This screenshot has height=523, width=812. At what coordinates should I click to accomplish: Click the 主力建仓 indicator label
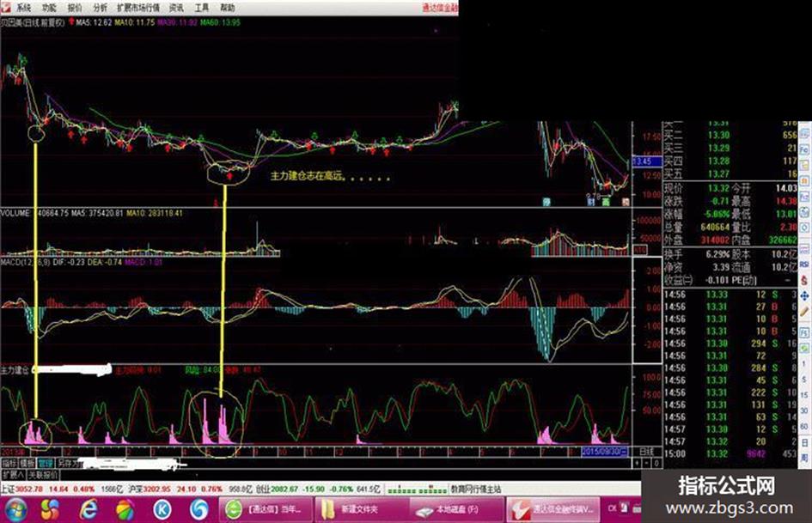click(x=15, y=370)
